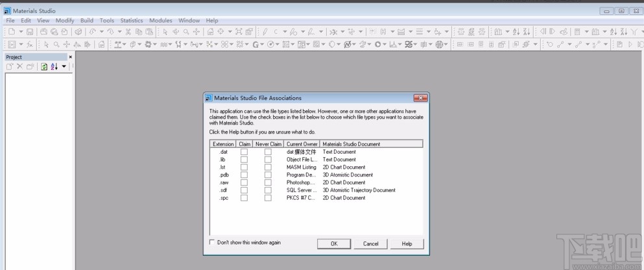
Task: Click the wireframe sphere module icon
Action: [439, 44]
